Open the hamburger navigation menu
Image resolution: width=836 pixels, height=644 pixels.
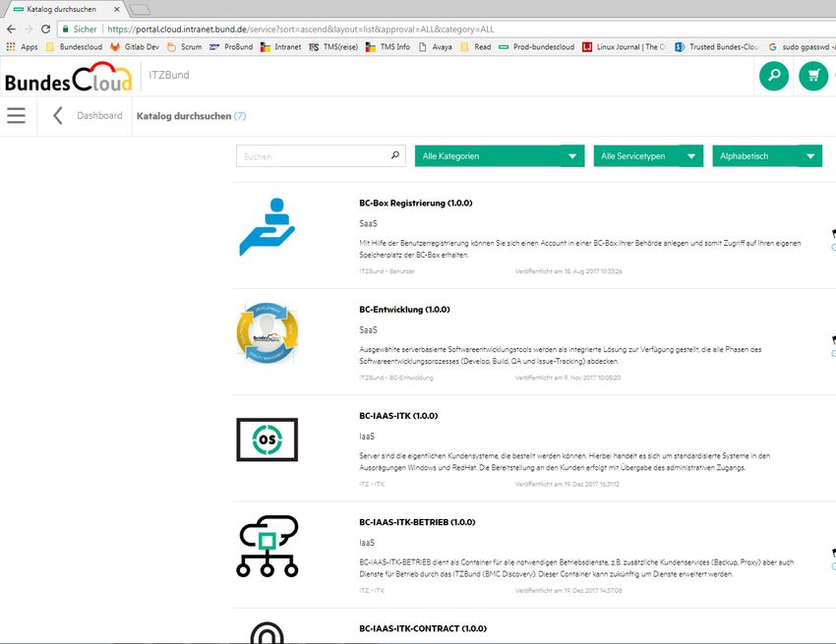coord(16,115)
